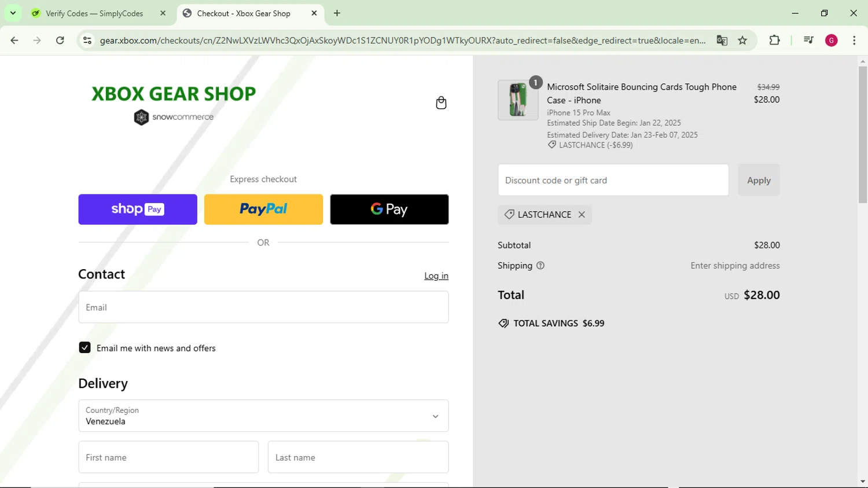Open the tab search dropdown arrow
868x488 pixels.
point(13,13)
